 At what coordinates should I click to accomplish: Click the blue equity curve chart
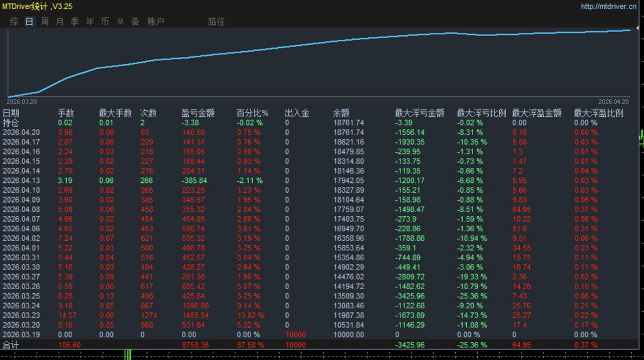319,63
